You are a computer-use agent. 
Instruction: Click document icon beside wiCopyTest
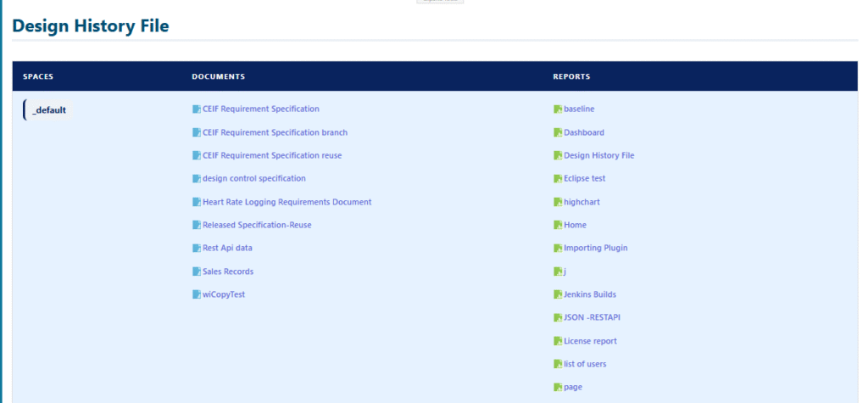(197, 295)
